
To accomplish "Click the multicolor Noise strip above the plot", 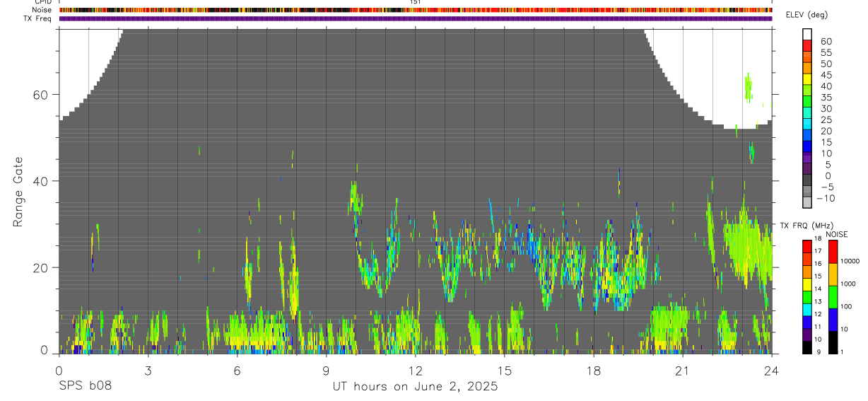I will coord(416,10).
